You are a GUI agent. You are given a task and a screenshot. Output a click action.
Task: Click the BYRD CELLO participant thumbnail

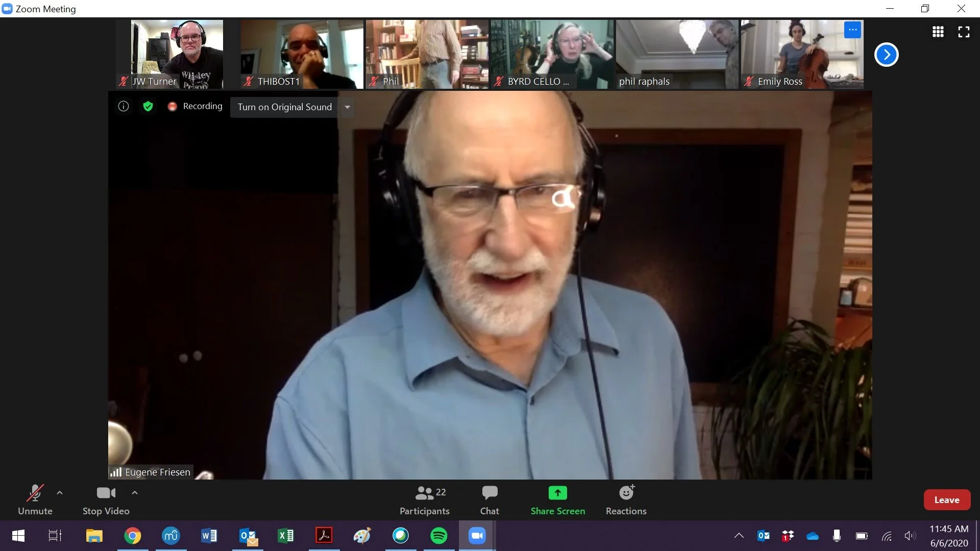(x=552, y=54)
